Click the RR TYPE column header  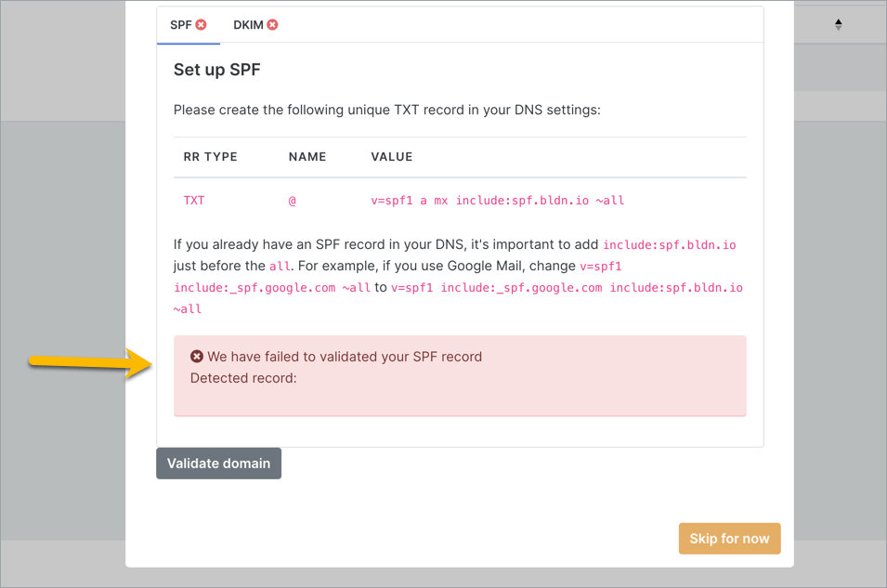(x=210, y=157)
